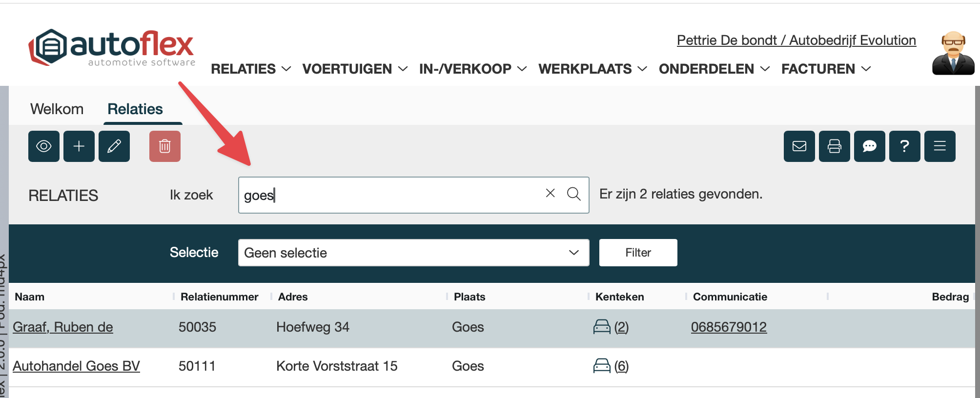The image size is (980, 398).
Task: Switch to the Welkom tab
Action: pos(57,109)
